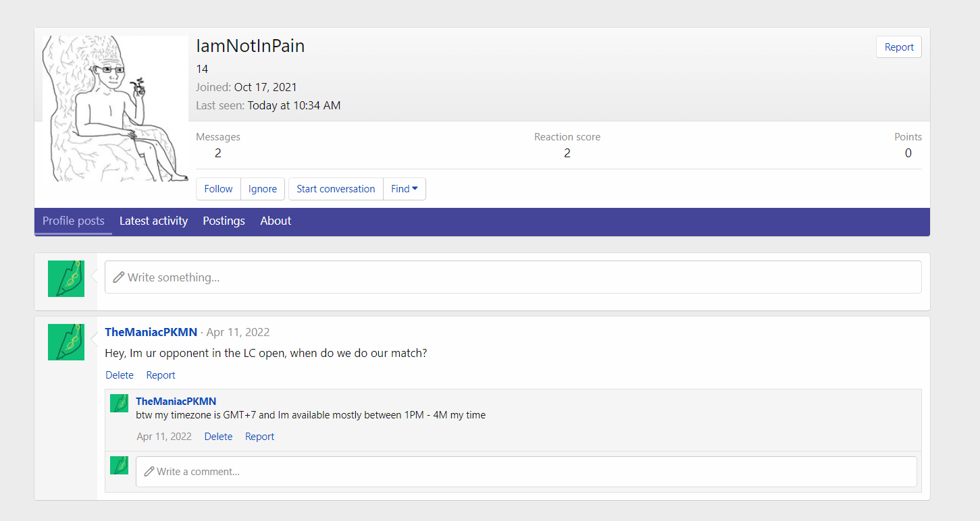980x521 pixels.
Task: Focus the Write a comment field
Action: [525, 472]
